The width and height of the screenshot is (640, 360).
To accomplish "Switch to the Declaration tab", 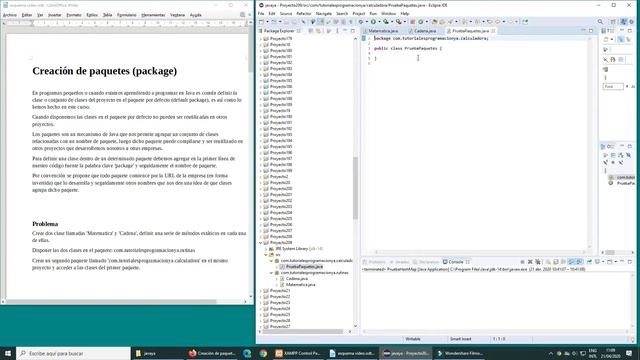I will click(x=426, y=262).
